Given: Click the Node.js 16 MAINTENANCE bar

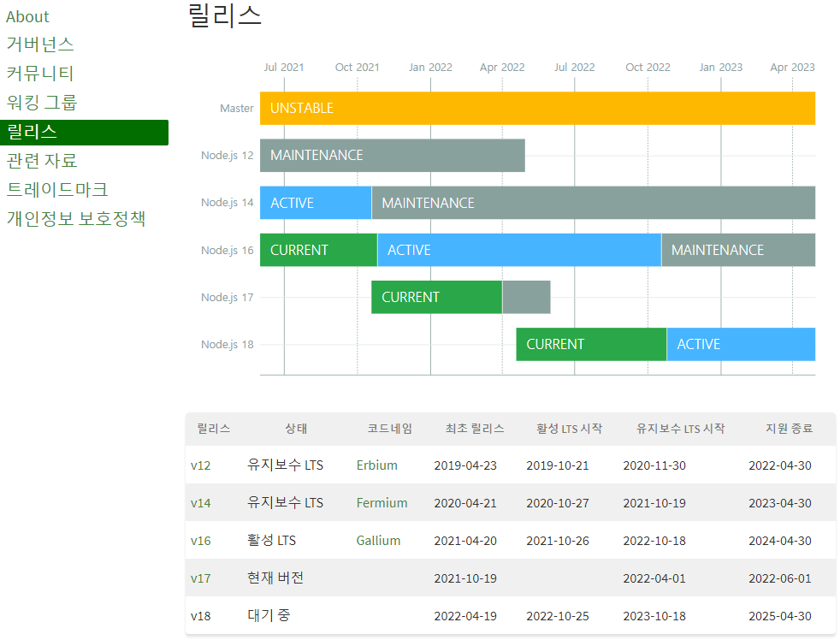Looking at the screenshot, I should (x=738, y=250).
